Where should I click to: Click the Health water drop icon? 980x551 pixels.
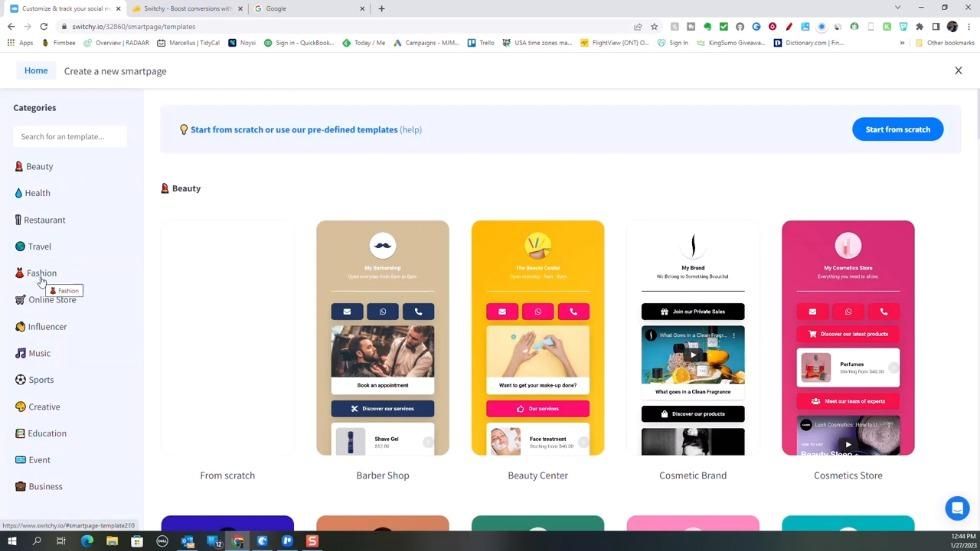tap(19, 193)
